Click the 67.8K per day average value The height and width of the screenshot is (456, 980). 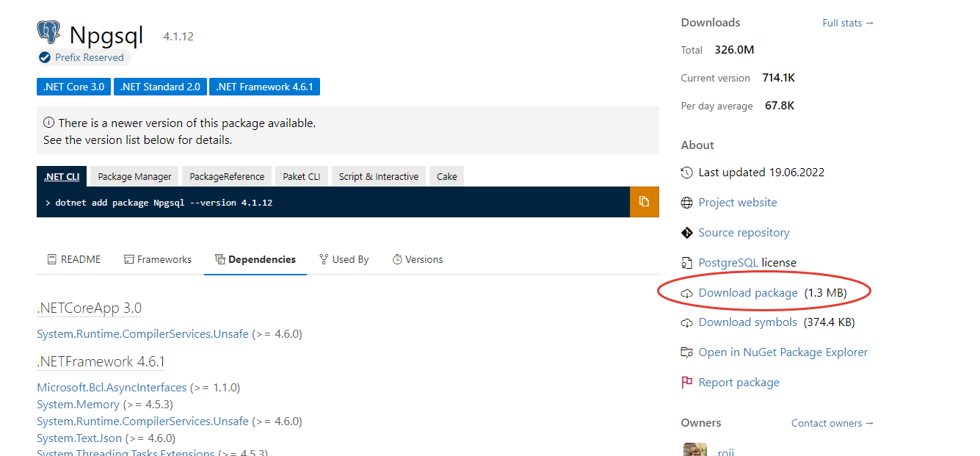click(x=780, y=106)
